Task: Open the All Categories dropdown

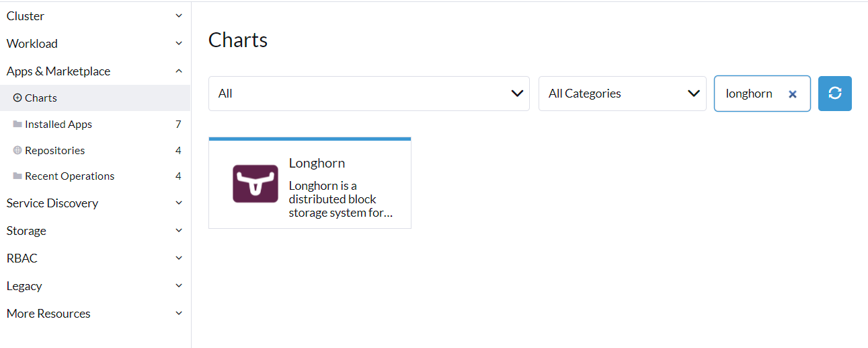Action: [x=622, y=94]
